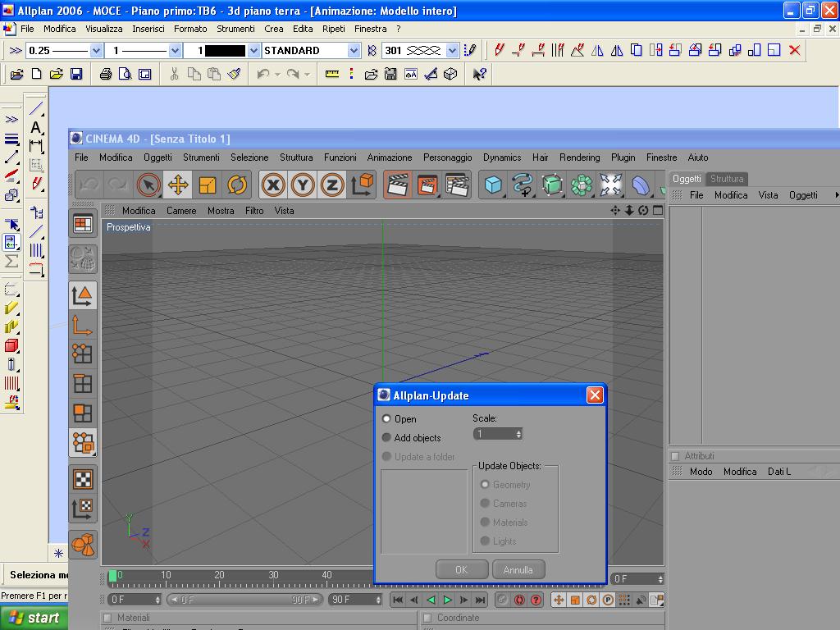Switch to the Struttura tab
This screenshot has width=840, height=630.
(x=726, y=179)
